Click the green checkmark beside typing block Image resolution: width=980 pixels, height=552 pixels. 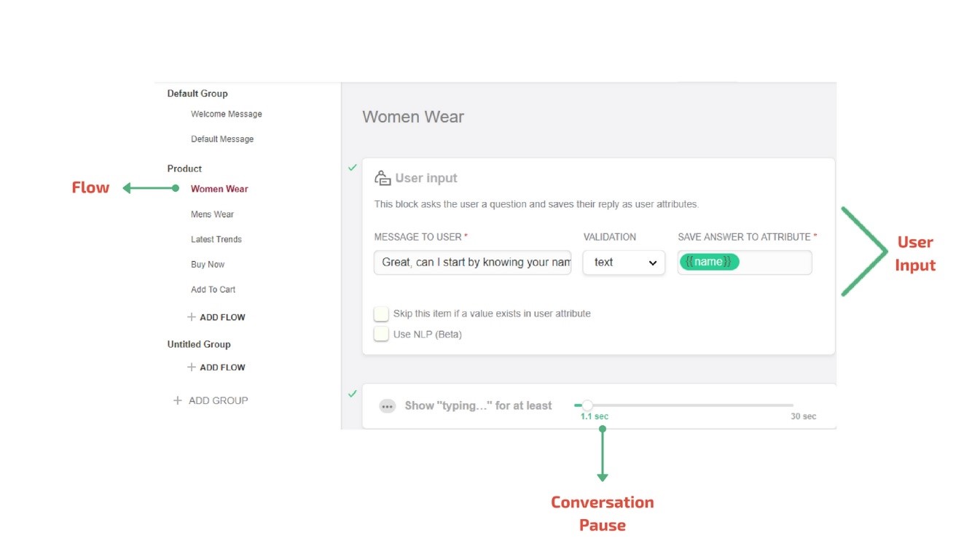pos(353,394)
